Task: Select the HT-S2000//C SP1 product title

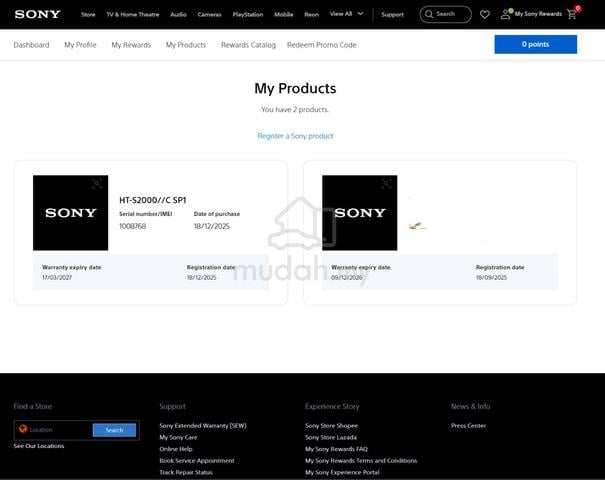Action: [153, 200]
